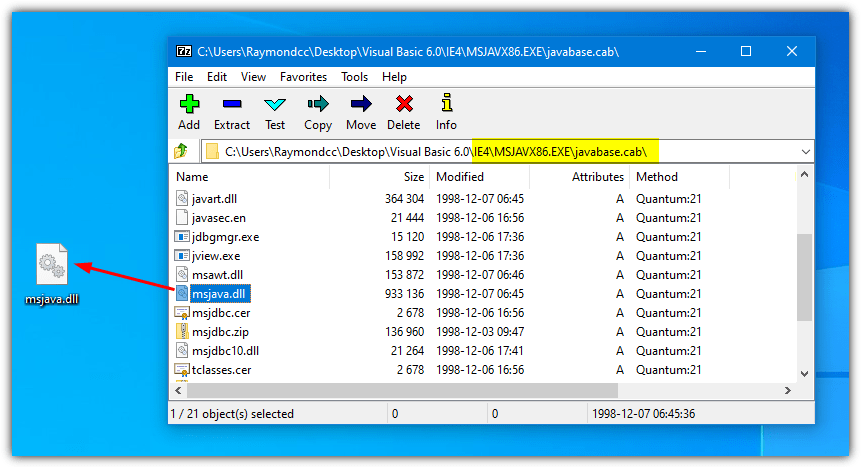The height and width of the screenshot is (467, 861).
Task: Click the vertical scrollbar thumb
Action: point(804,277)
